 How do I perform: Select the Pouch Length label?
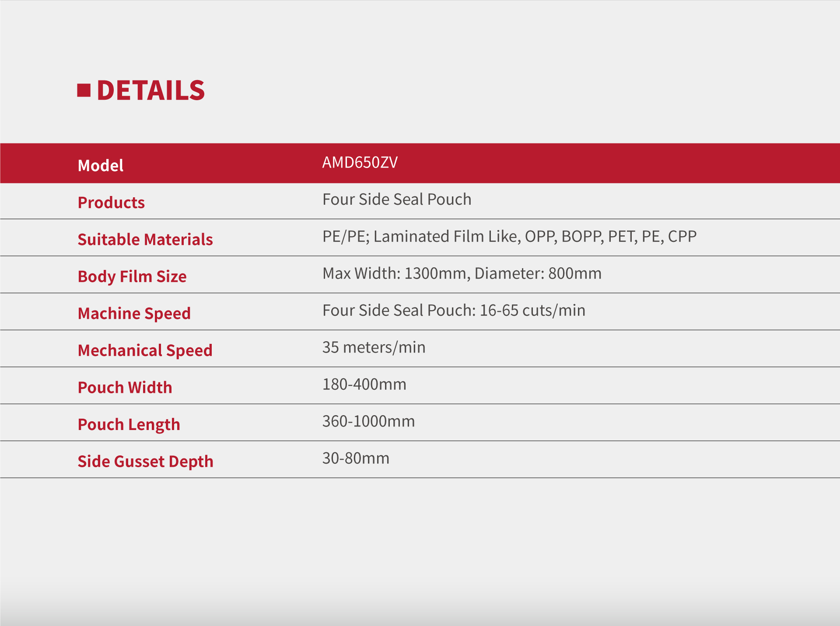pyautogui.click(x=129, y=424)
